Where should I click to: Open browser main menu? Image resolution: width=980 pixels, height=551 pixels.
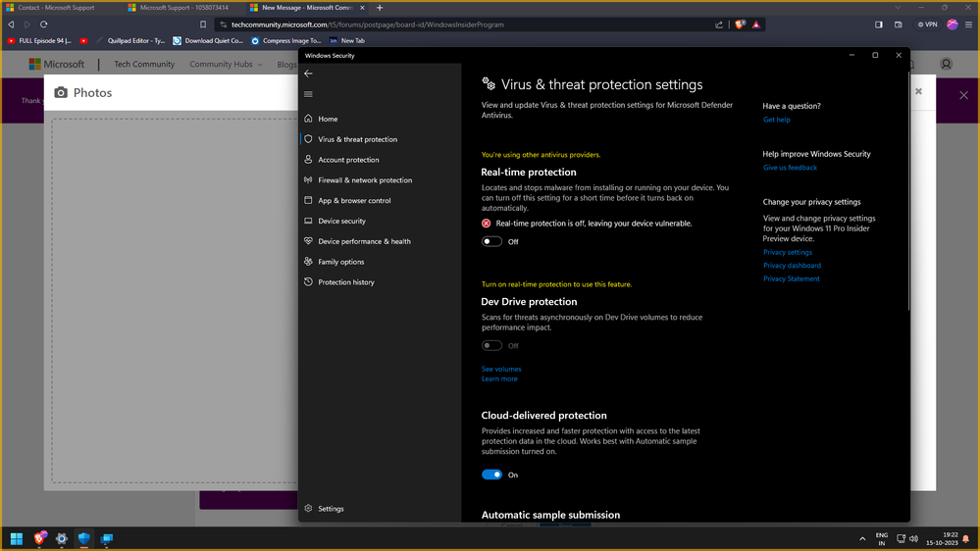coord(969,25)
